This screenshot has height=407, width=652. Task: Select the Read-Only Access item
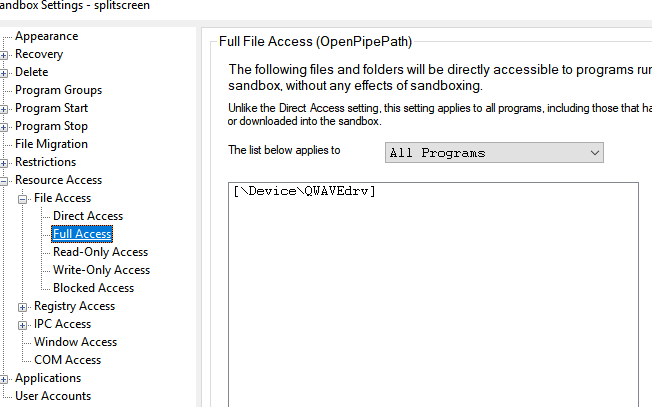coord(100,252)
